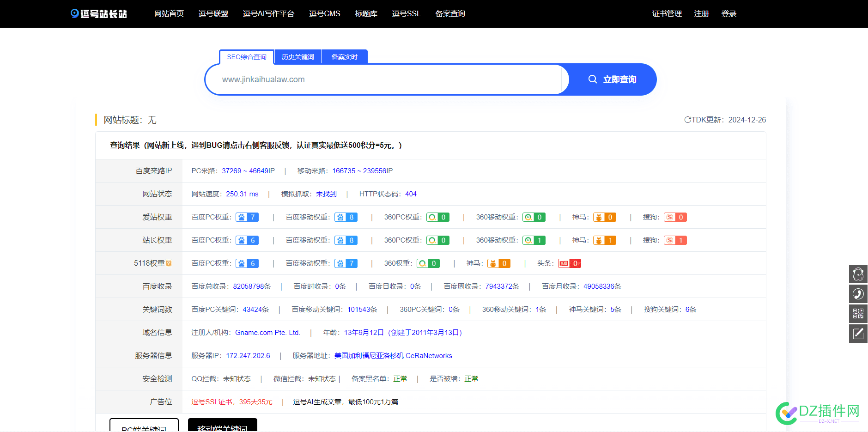This screenshot has height=432, width=868.
Task: Show the QR code sidebar icon
Action: pos(858,314)
